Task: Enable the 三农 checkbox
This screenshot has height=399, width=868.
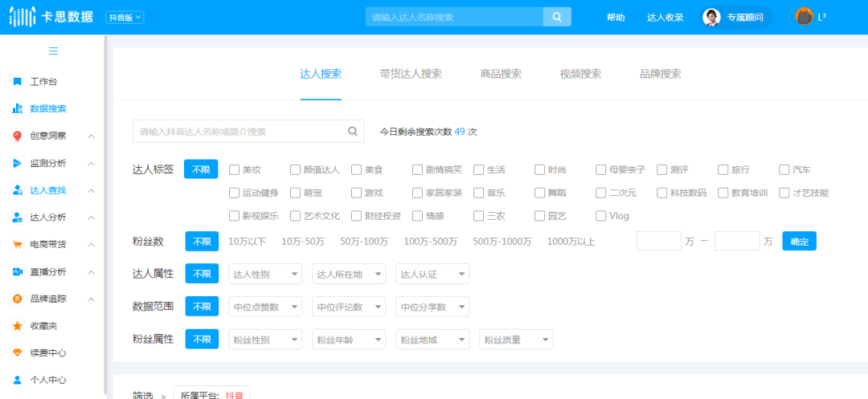Action: (x=478, y=216)
